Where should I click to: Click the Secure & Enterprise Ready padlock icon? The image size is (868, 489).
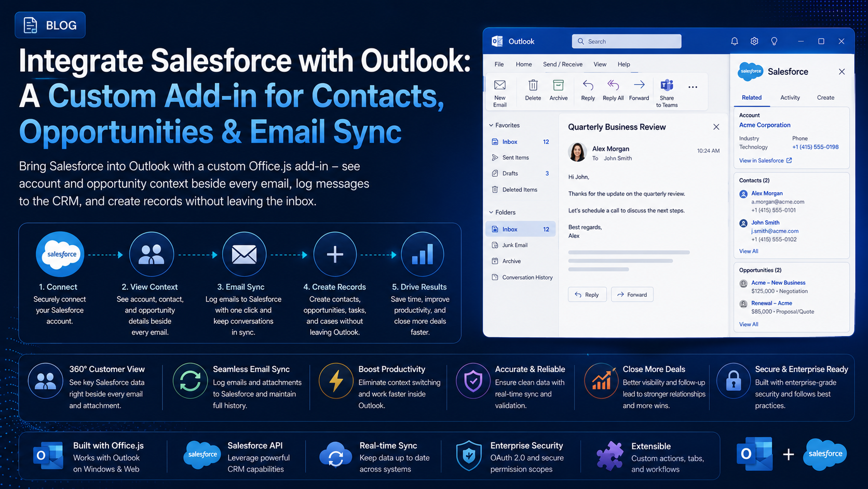point(734,381)
